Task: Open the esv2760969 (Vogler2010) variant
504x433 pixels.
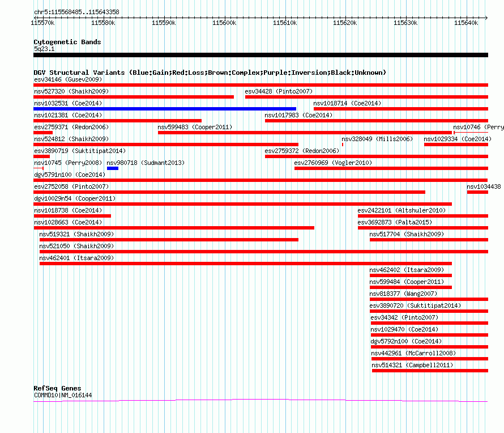Action: (333, 163)
